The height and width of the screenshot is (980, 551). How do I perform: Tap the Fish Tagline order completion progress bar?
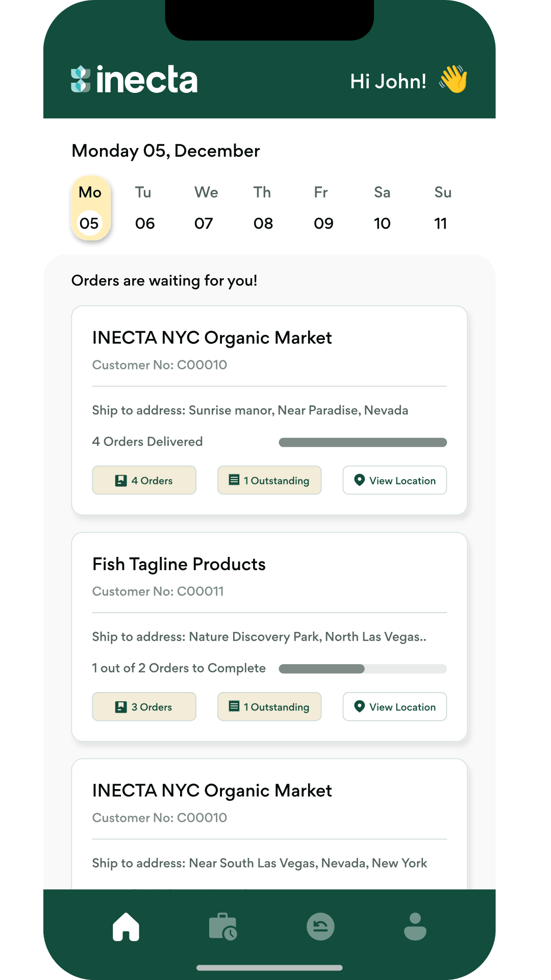362,668
